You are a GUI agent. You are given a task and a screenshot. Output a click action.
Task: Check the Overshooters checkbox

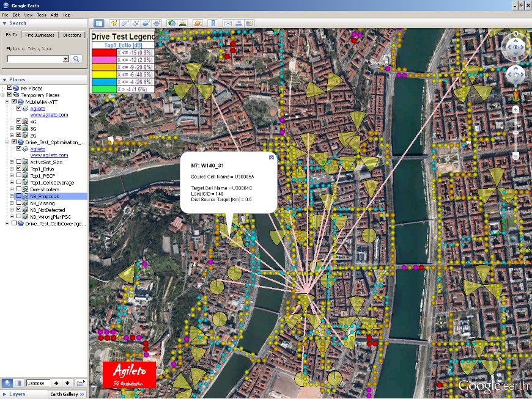click(18, 189)
